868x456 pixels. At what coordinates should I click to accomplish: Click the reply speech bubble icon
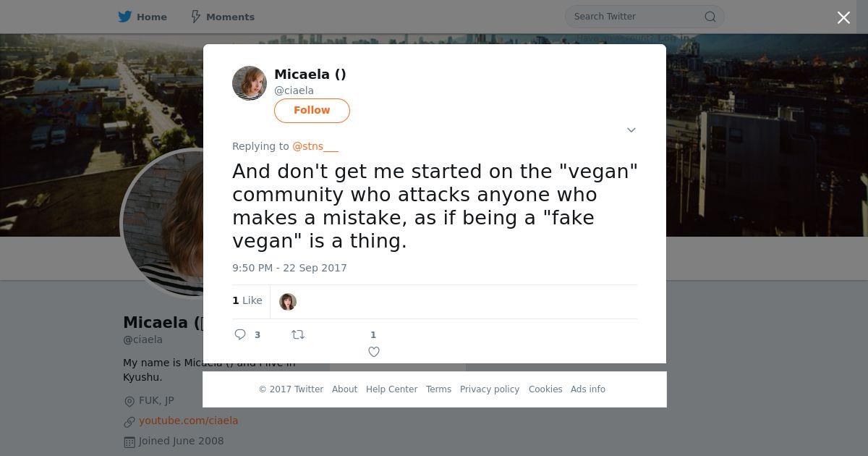click(241, 334)
